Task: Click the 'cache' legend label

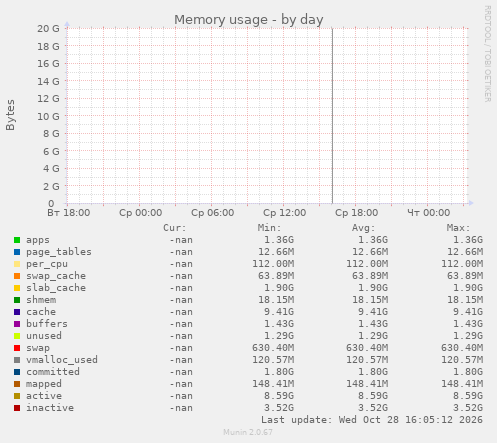Action: 41,312
